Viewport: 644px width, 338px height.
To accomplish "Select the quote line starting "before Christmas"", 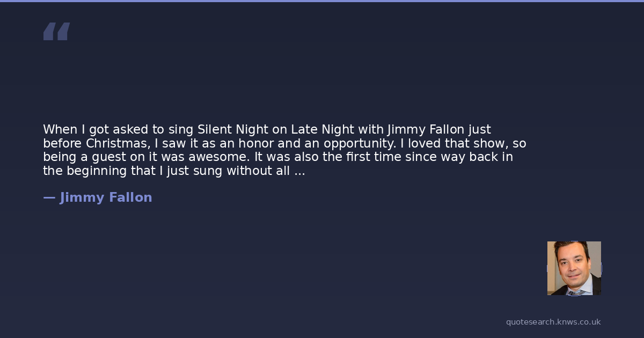I will [x=284, y=144].
